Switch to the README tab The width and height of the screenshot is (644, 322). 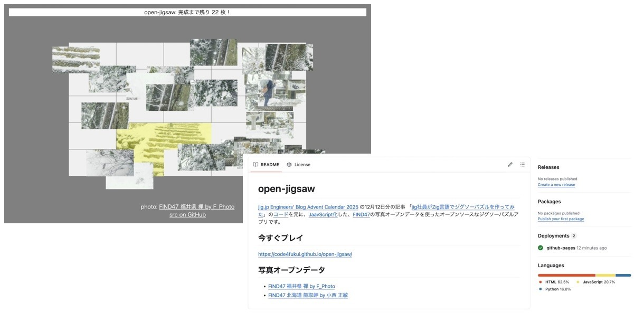tap(269, 165)
